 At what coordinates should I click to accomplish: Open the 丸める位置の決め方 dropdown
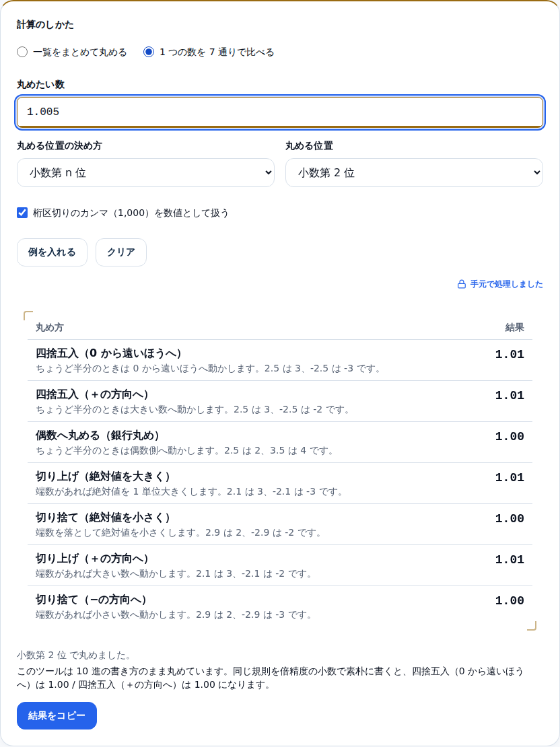point(145,172)
